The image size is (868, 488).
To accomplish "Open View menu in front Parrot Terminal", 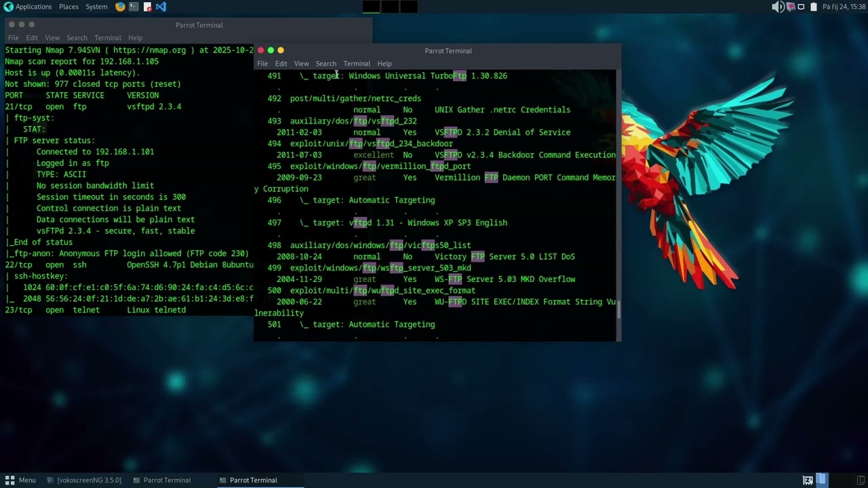I will point(301,64).
